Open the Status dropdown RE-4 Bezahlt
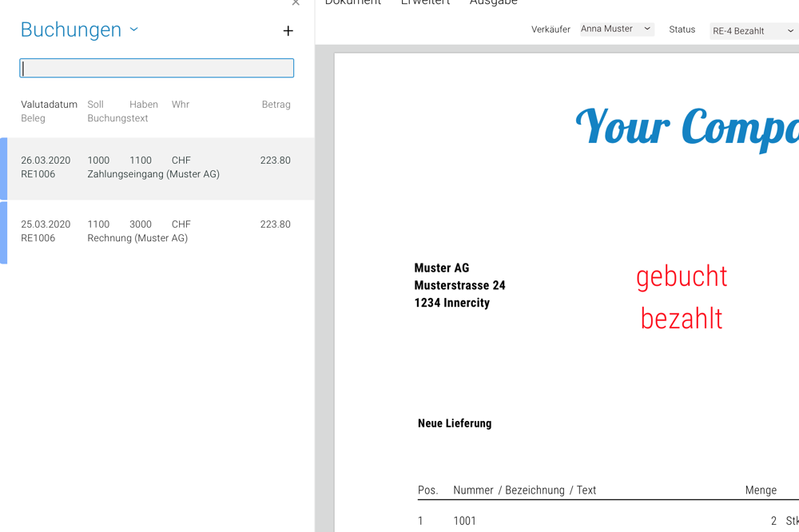The height and width of the screenshot is (532, 799). point(753,31)
